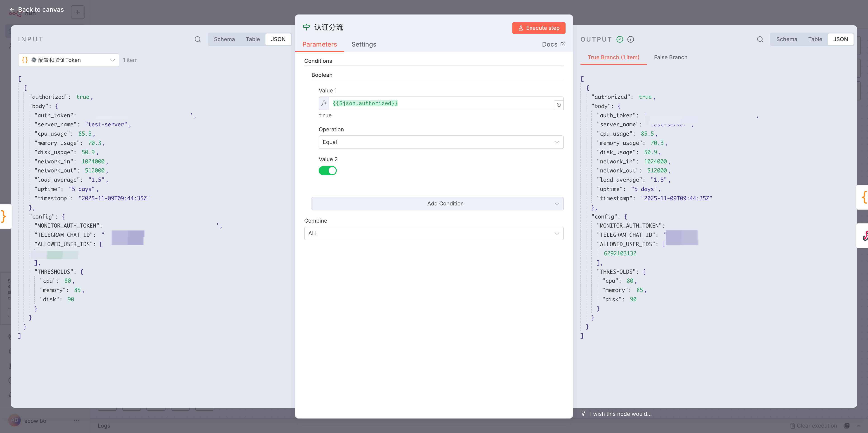
Task: Click the expression reset icon beside Value 1
Action: coord(558,105)
